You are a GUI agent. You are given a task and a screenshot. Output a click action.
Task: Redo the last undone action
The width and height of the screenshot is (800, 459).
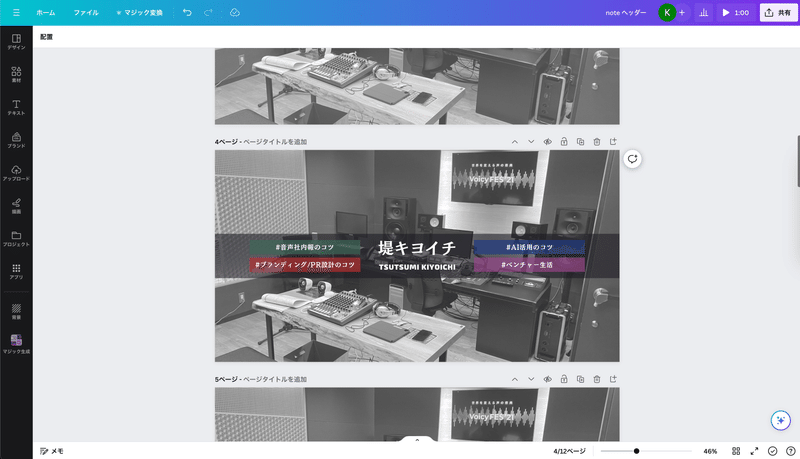208,13
